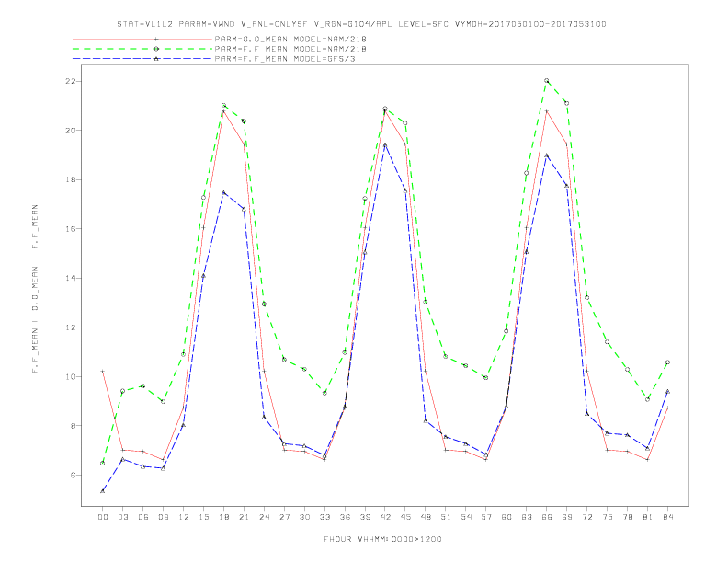Click x-axis tick label 21
Screen dimensions: 728x563
click(x=244, y=517)
